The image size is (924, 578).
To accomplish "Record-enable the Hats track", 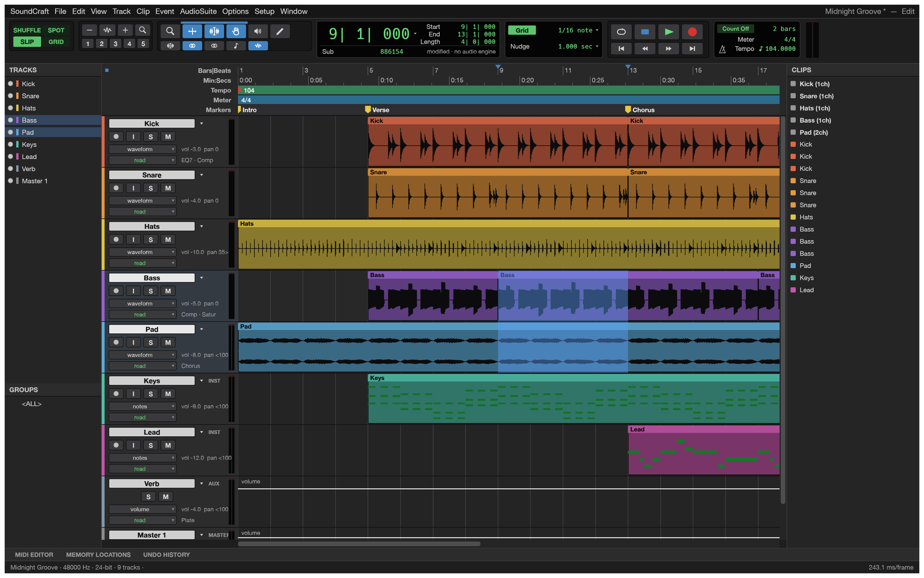I will pyautogui.click(x=116, y=239).
